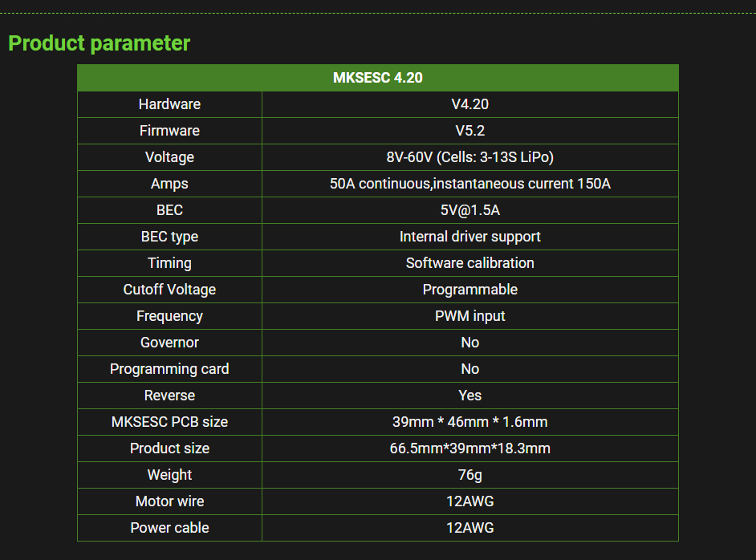Click the MKSESC 4.20 table header
Image resolution: width=756 pixels, height=560 pixels.
point(377,78)
